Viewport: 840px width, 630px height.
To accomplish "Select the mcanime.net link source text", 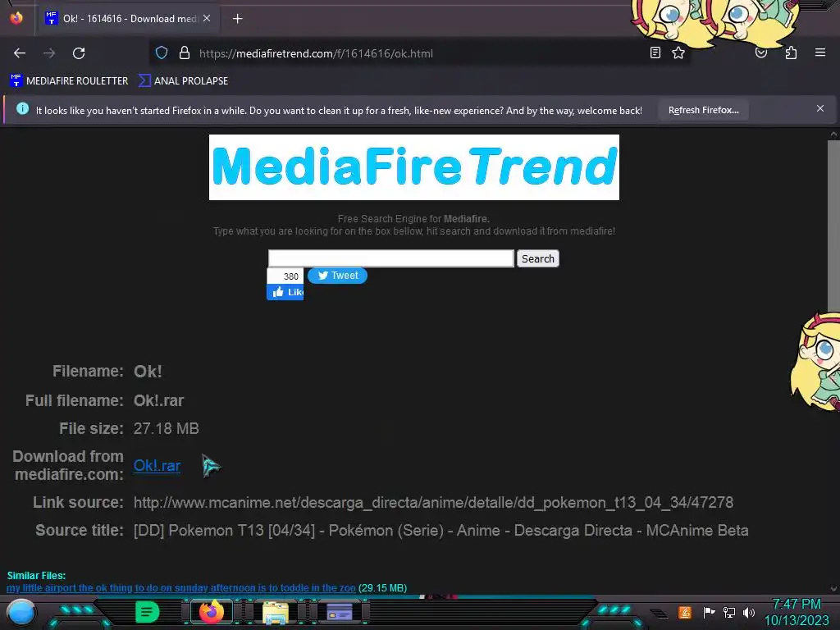I will coord(433,502).
